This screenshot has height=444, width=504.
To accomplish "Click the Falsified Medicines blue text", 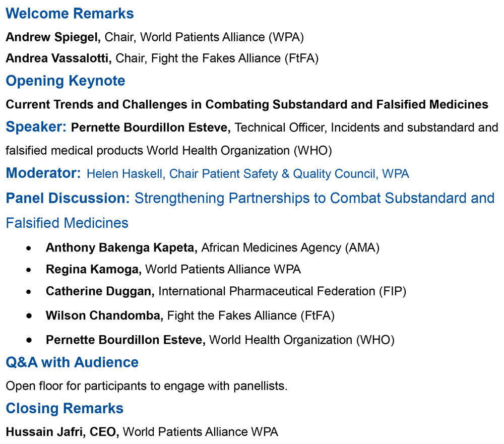I will tap(67, 223).
